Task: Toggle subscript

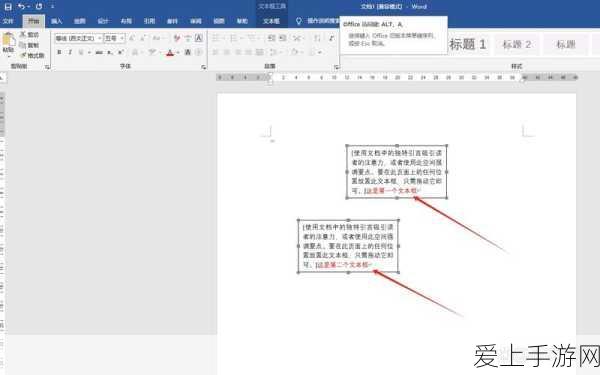Action: (110, 52)
